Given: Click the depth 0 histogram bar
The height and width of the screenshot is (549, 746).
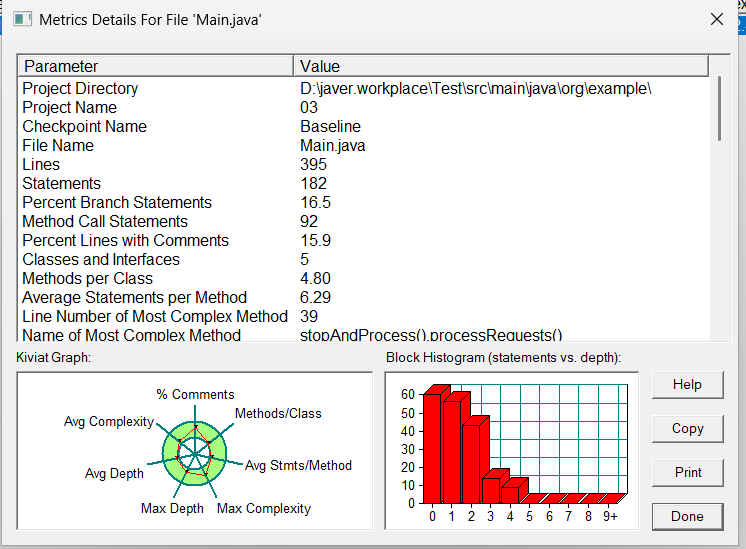Looking at the screenshot, I should [x=432, y=448].
